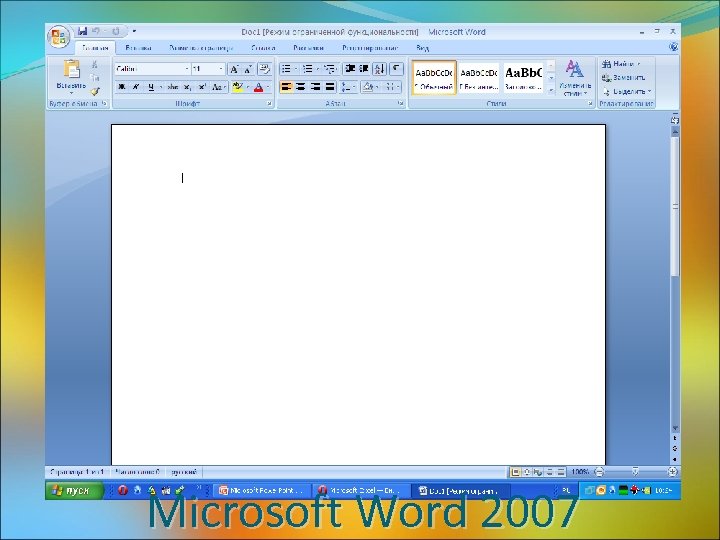Switch to Microsoft Excel taskbar button
Screen dimensions: 720x540
pyautogui.click(x=360, y=491)
